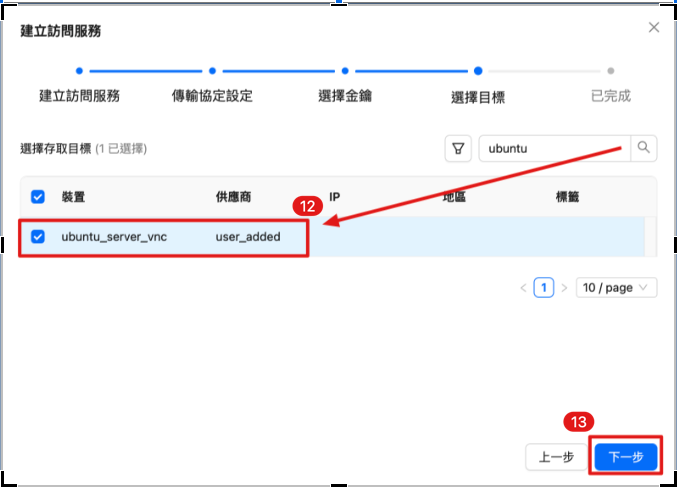Jump to the 選擇金鑰 step
Image resolution: width=677 pixels, height=487 pixels.
pos(345,96)
